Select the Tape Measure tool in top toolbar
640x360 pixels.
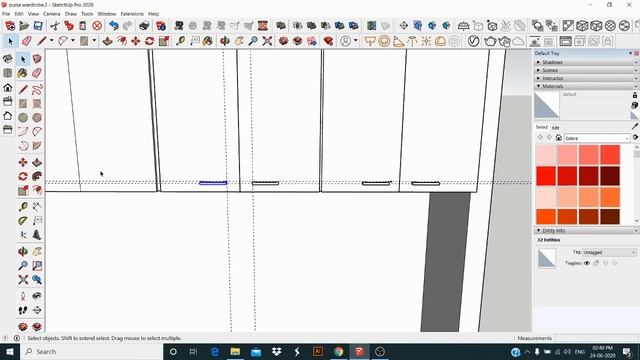click(x=180, y=41)
